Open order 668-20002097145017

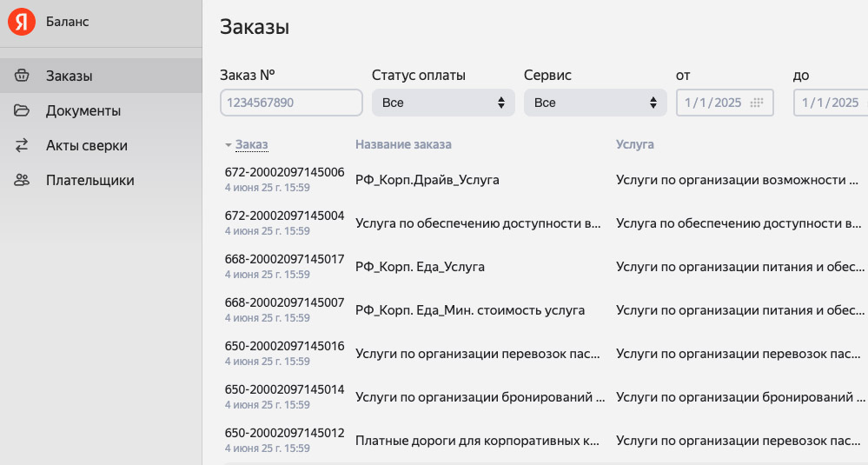pyautogui.click(x=284, y=259)
